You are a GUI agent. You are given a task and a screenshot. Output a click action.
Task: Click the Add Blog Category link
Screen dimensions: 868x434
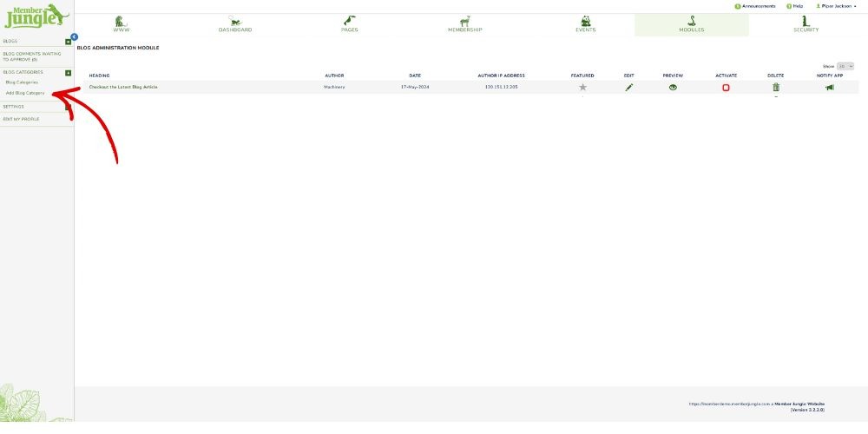coord(25,93)
